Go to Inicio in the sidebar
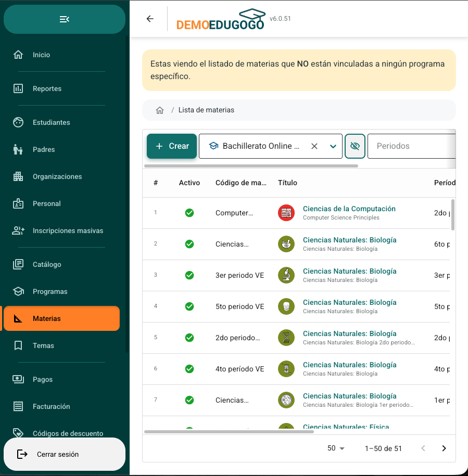468x476 pixels. coord(61,55)
